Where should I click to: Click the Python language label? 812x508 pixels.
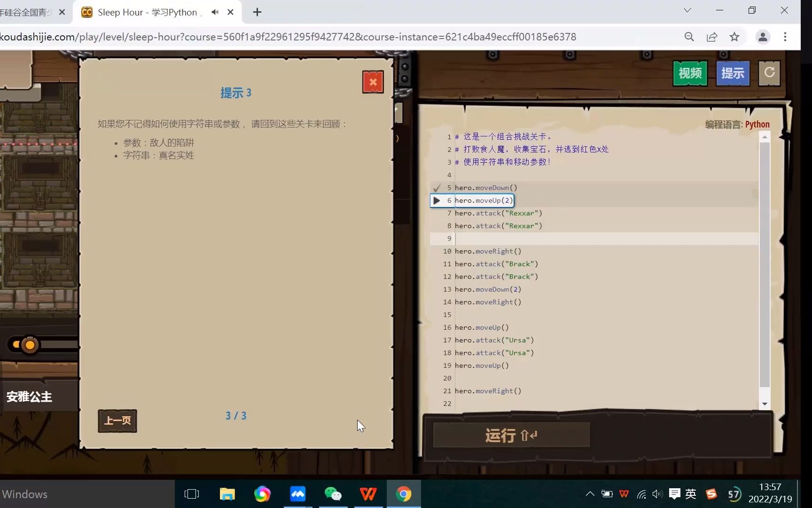(757, 124)
